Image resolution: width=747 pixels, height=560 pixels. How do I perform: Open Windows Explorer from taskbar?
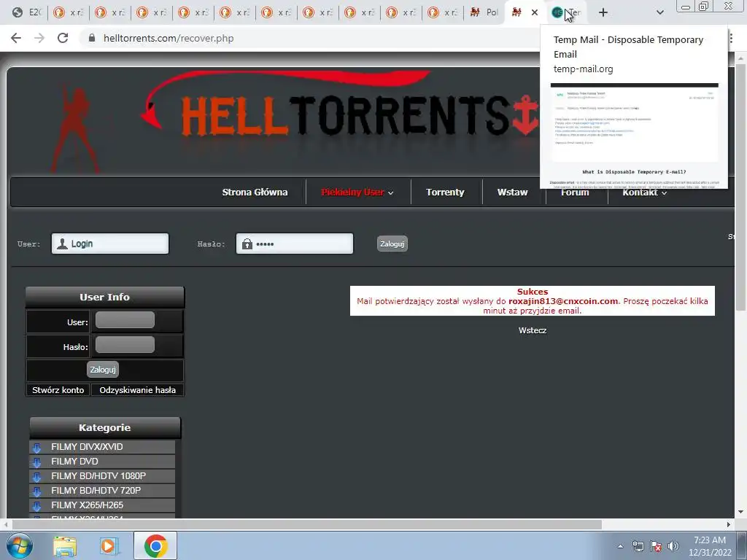pos(64,545)
